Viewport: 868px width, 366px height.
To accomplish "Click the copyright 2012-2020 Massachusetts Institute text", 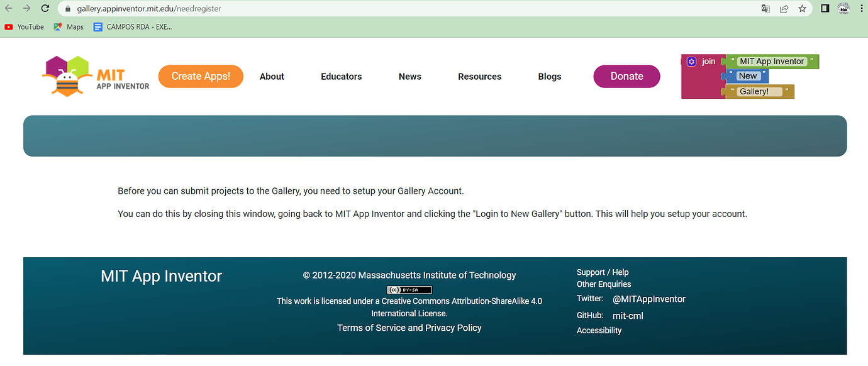I will click(409, 275).
